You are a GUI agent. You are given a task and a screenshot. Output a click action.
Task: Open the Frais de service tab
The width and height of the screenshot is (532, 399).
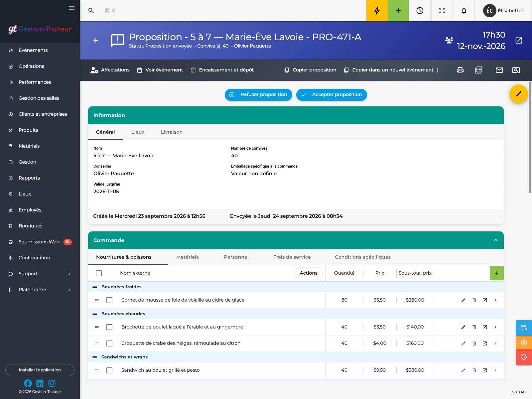292,257
